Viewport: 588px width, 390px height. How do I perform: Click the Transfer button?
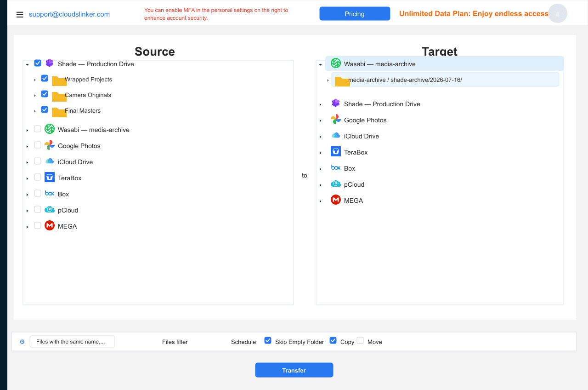point(294,370)
